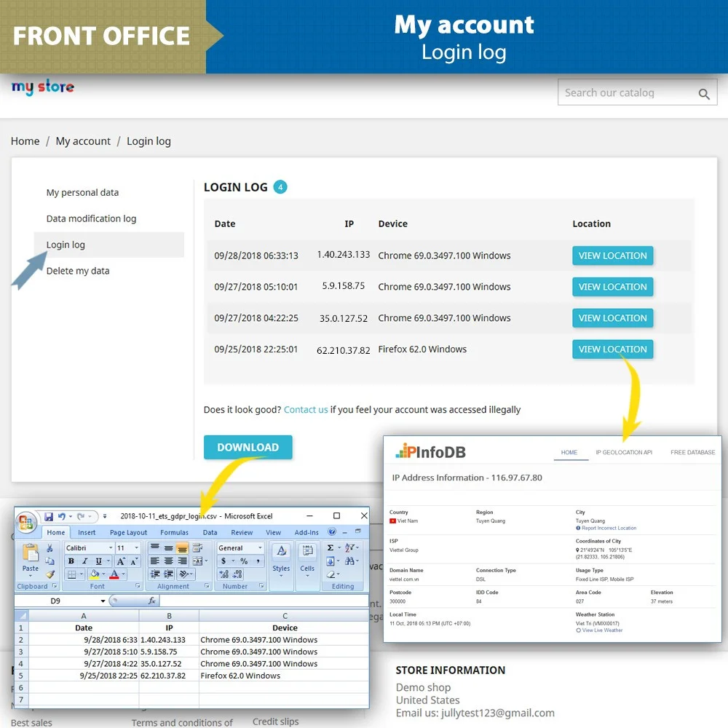
Task: Click the Save icon in Excel's quick access toolbar
Action: click(x=48, y=516)
